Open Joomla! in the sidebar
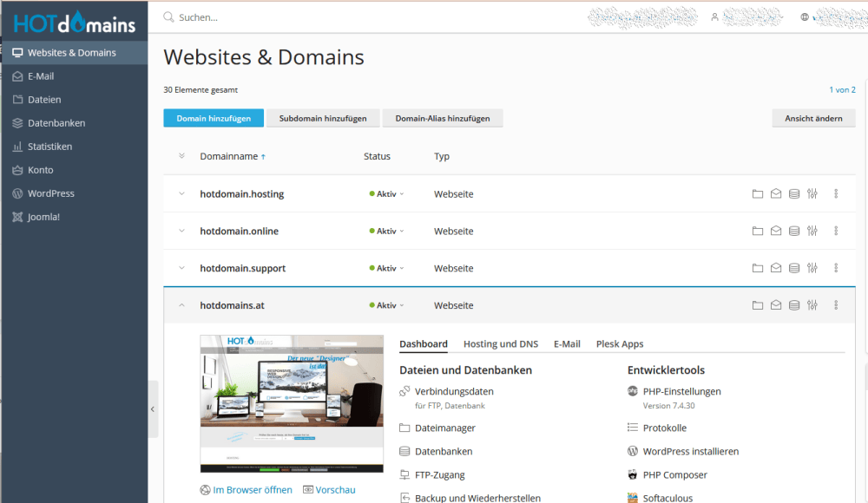The width and height of the screenshot is (868, 503). 43,217
